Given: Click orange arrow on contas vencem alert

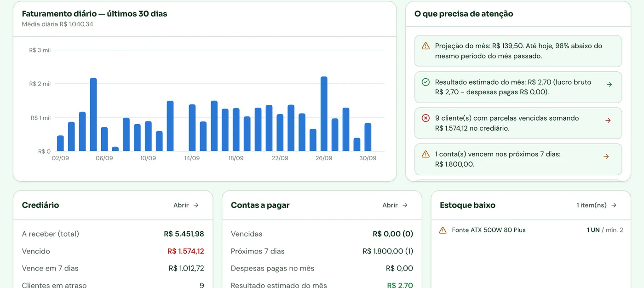Looking at the screenshot, I should pyautogui.click(x=606, y=156).
